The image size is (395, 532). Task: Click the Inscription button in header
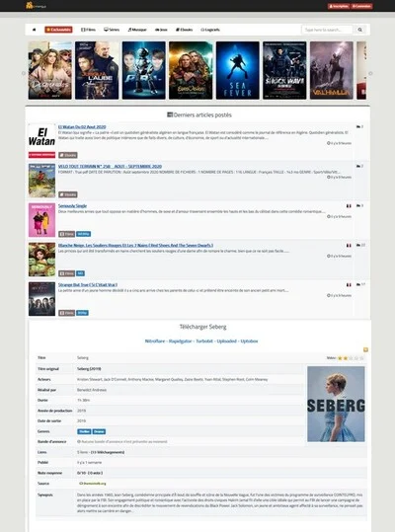(339, 6)
